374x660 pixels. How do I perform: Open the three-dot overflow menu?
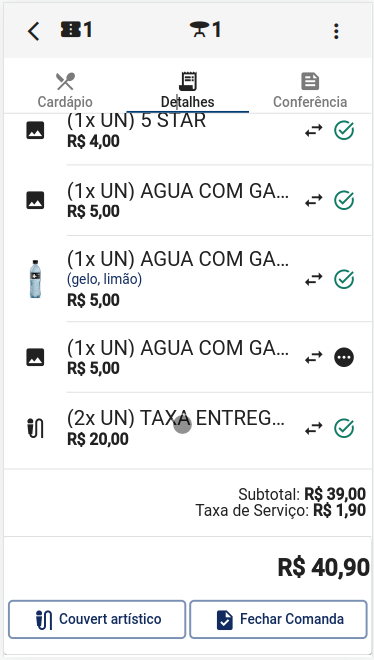336,31
